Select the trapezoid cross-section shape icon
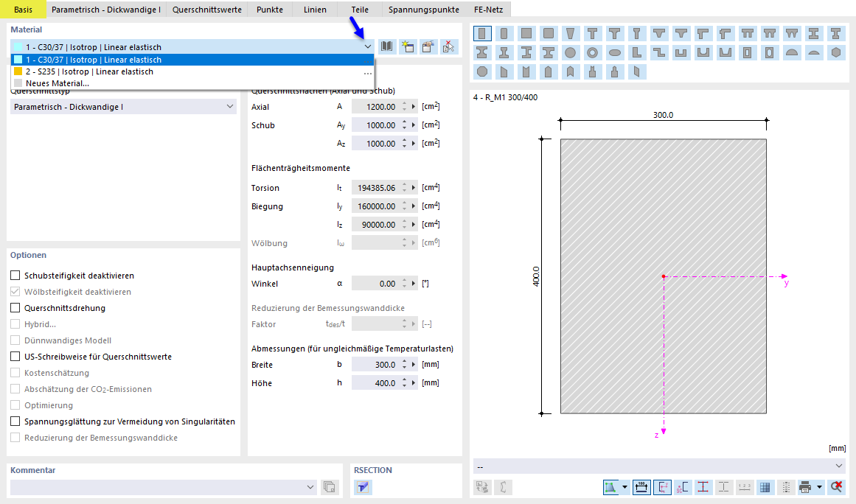This screenshot has height=504, width=856. click(x=571, y=34)
